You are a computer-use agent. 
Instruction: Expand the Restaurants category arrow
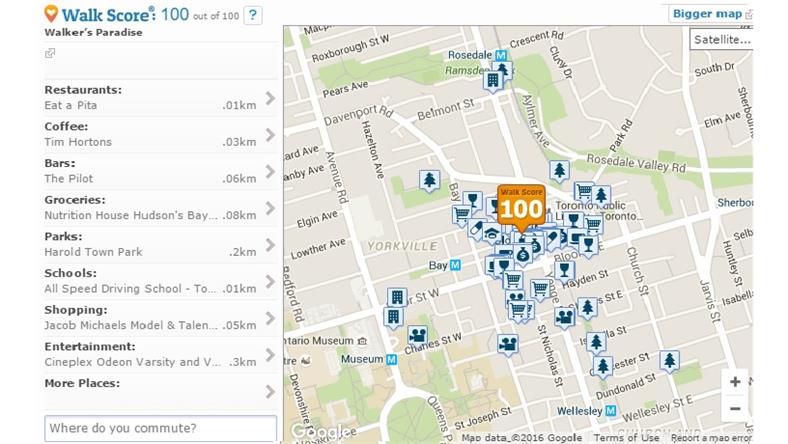(x=270, y=98)
